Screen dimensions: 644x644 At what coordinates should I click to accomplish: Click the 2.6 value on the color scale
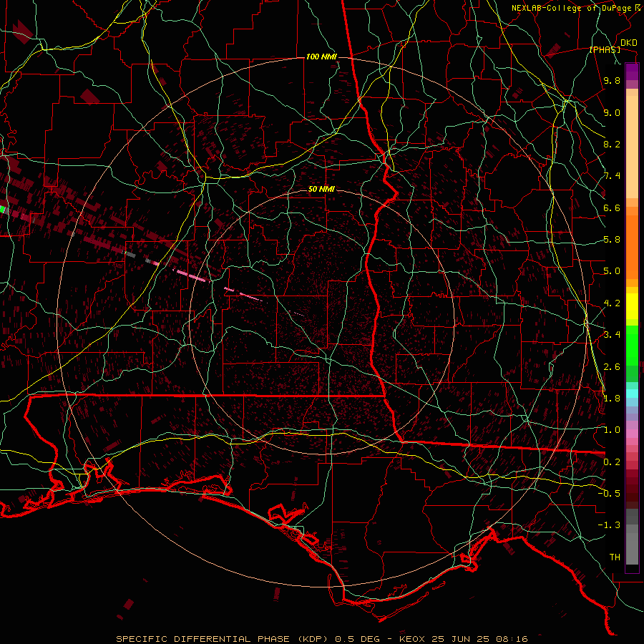point(612,366)
